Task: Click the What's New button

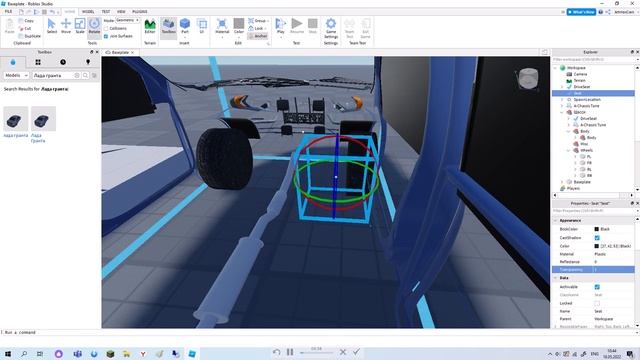Action: (x=581, y=12)
